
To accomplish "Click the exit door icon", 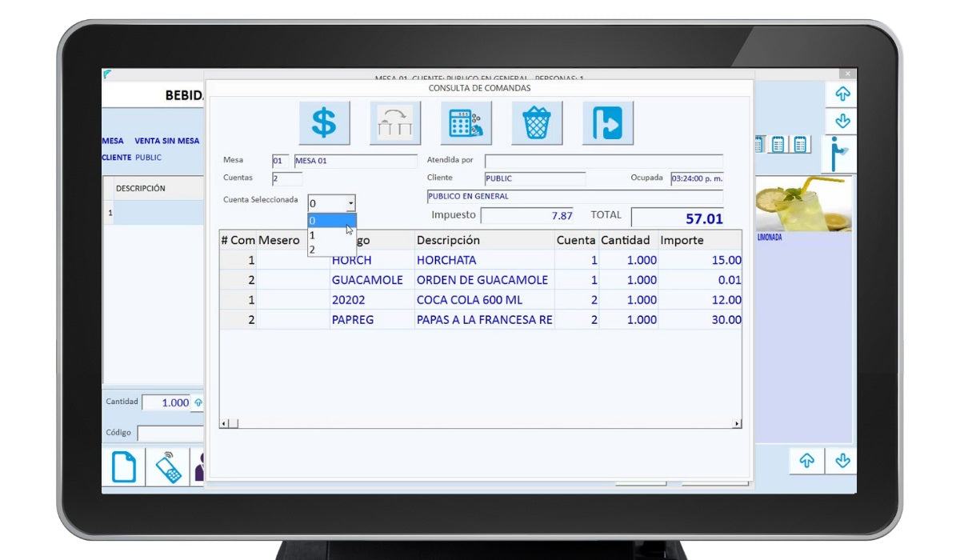I will (607, 123).
